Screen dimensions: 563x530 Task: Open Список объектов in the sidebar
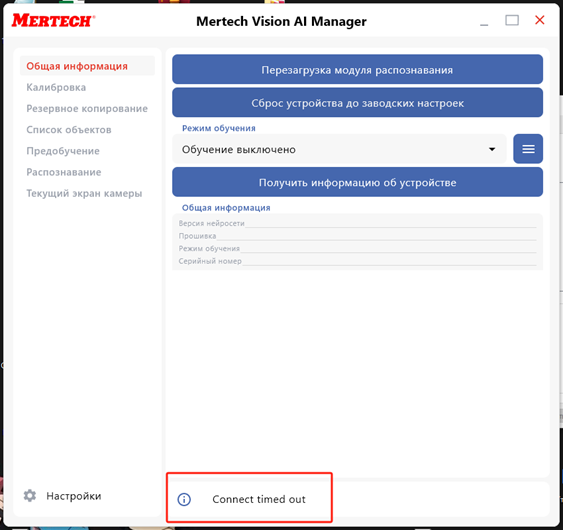pyautogui.click(x=69, y=130)
